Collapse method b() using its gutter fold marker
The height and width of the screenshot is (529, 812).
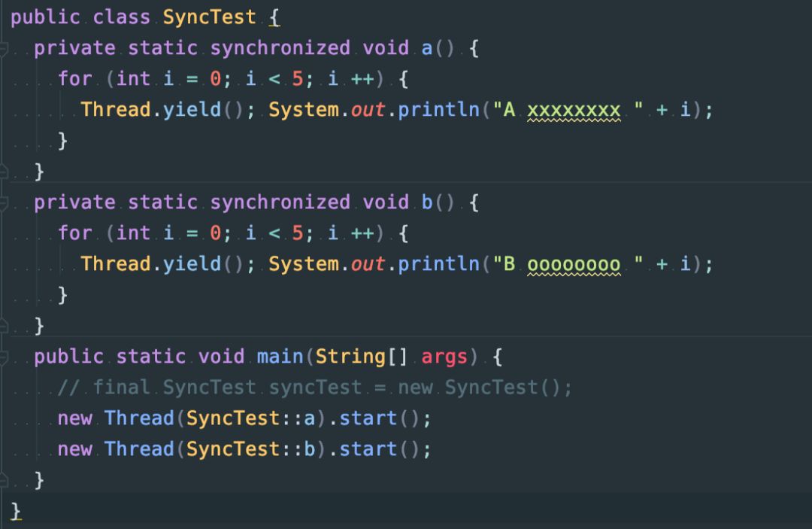3,203
